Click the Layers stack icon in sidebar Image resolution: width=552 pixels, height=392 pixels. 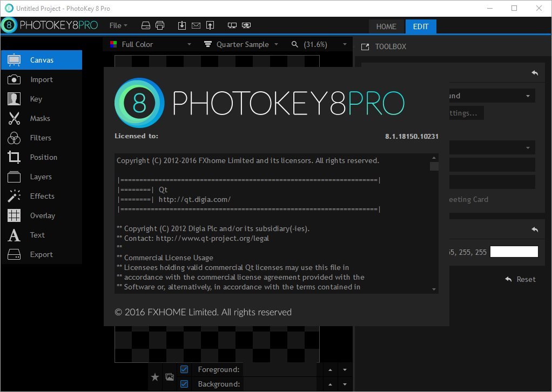(x=14, y=177)
